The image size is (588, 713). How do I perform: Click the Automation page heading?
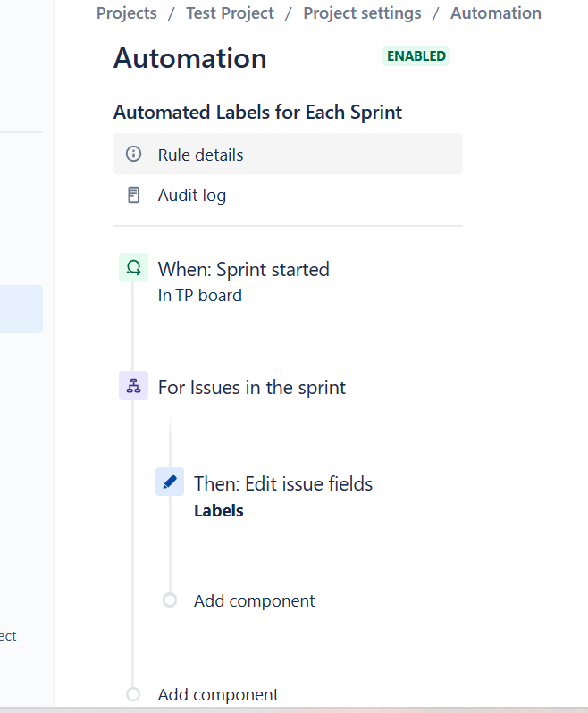tap(189, 58)
